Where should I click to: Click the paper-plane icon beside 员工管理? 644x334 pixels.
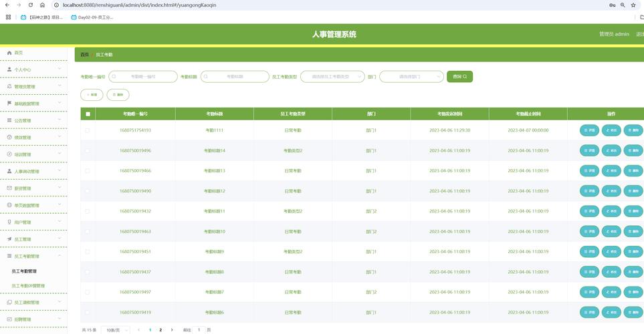[x=9, y=239]
